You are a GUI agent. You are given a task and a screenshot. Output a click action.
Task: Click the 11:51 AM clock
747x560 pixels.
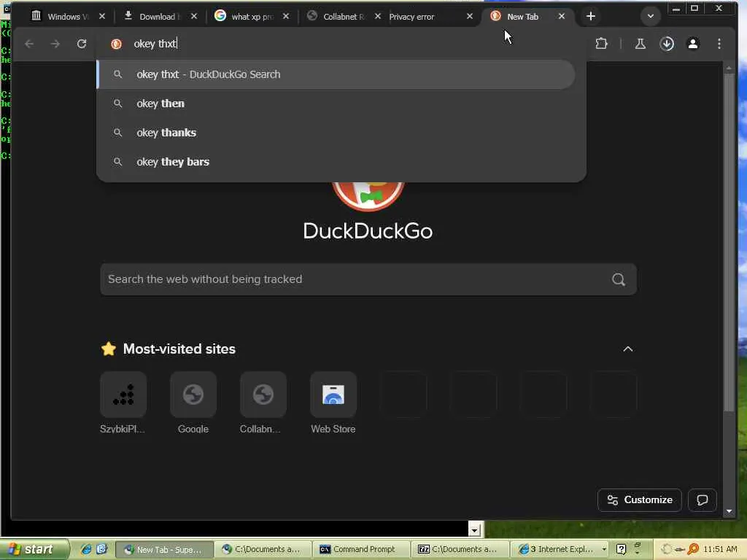point(720,550)
